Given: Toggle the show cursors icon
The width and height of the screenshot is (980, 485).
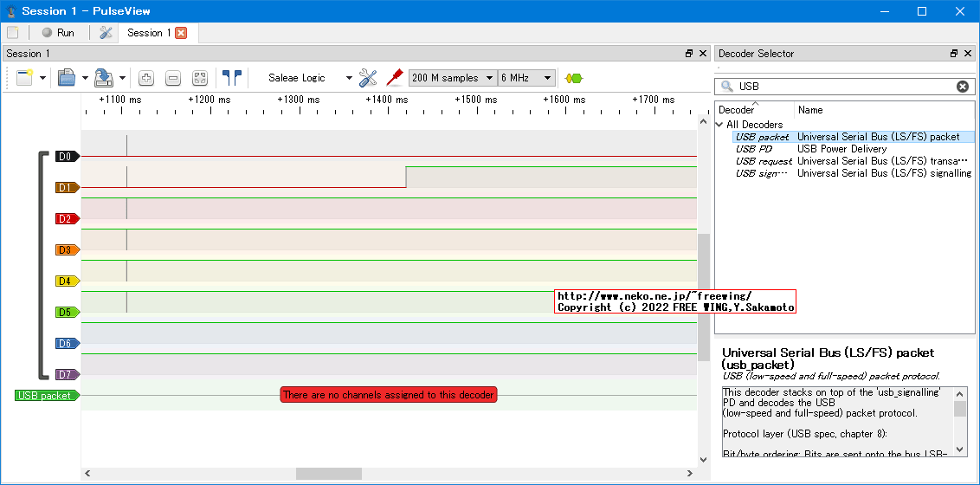Looking at the screenshot, I should click(232, 78).
